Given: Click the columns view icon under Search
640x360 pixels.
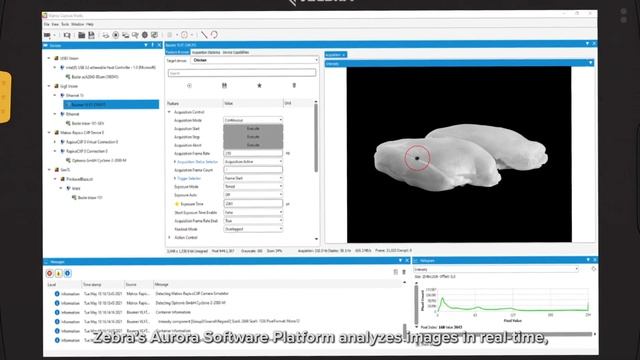Looking at the screenshot, I should point(224,86).
